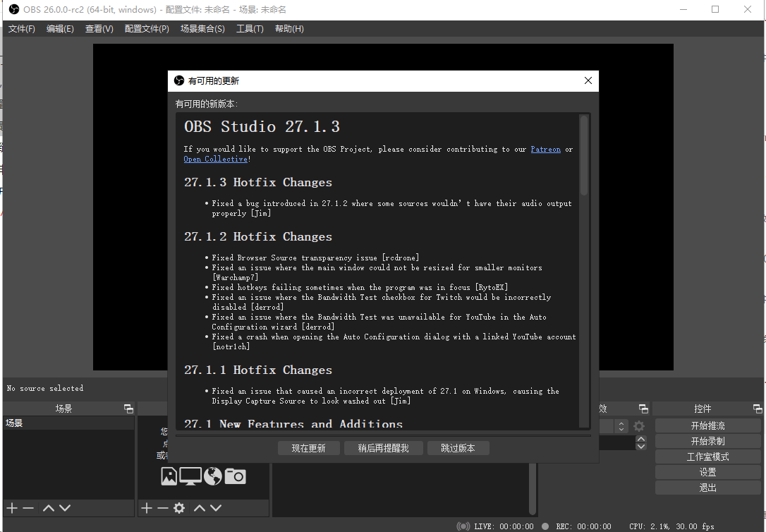The height and width of the screenshot is (532, 766).
Task: Minimize the OBS main window
Action: click(683, 9)
